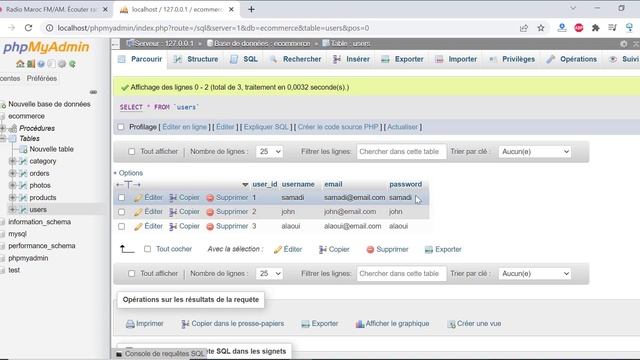Open the Exporter tab
640x360 pixels.
(402, 59)
